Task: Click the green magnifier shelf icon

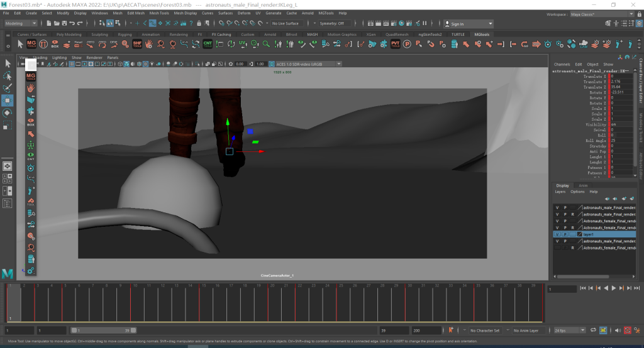Action: point(266,43)
